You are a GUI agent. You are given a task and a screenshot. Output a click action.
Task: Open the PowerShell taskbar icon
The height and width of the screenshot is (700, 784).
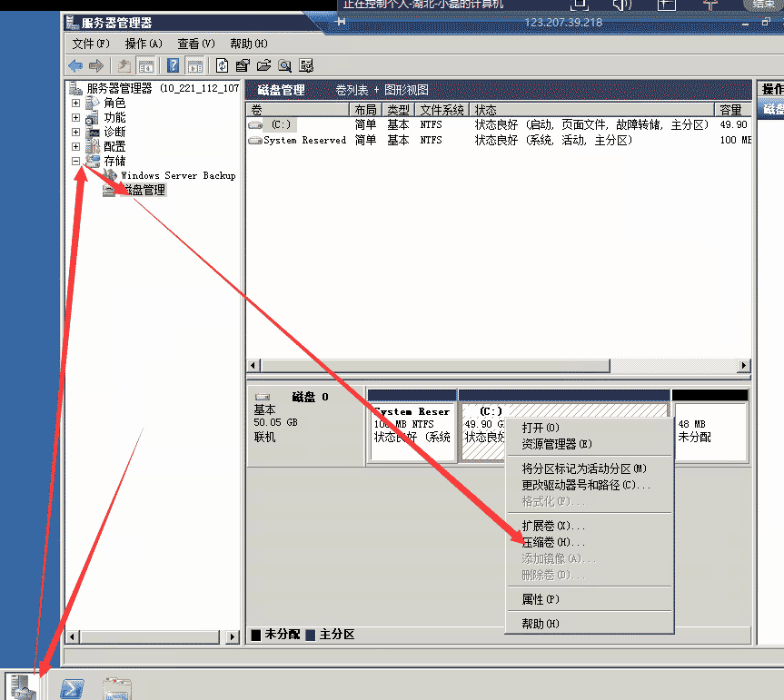click(72, 688)
